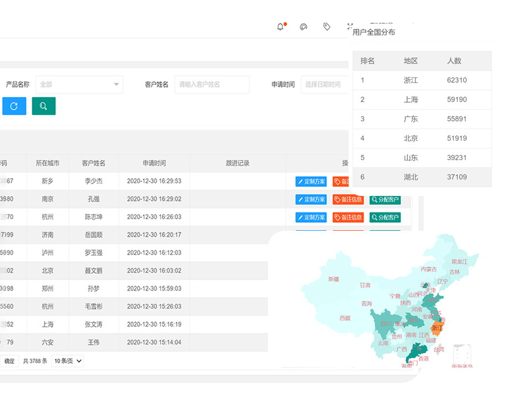Select 新疆 region on the map
The width and height of the screenshot is (532, 398).
pos(333,279)
